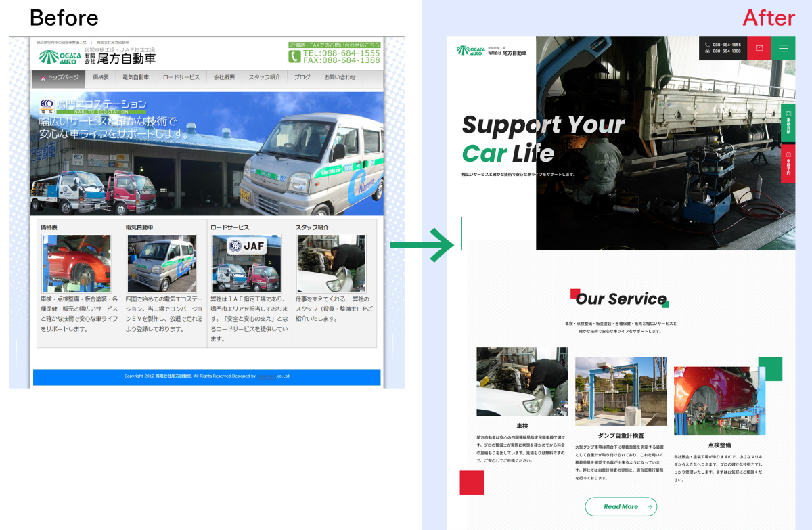Click the home icon beside トップページ
Screen dimensions: 812x530
point(43,78)
